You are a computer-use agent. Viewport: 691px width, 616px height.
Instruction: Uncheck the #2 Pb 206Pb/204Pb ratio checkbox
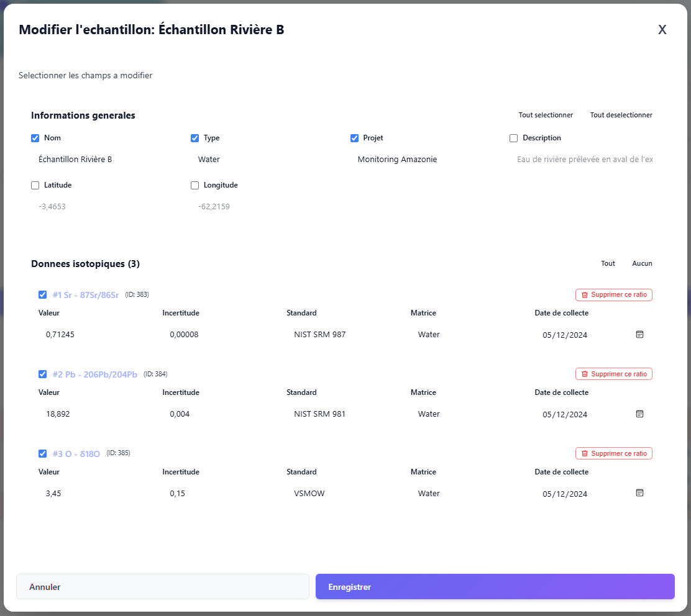pos(43,374)
